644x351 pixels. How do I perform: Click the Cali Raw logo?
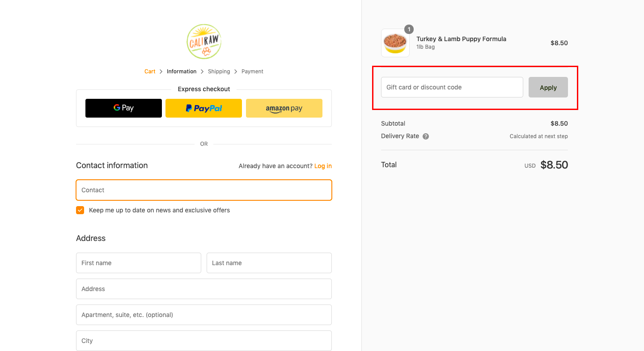tap(204, 42)
